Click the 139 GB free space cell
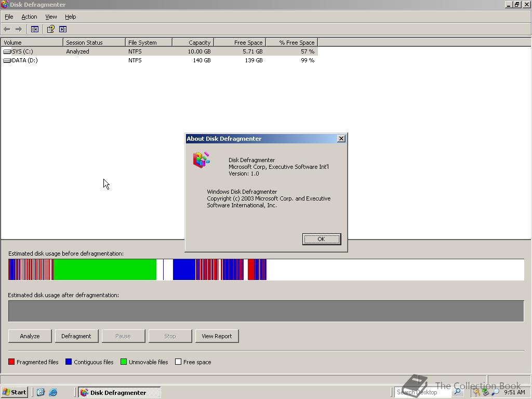 coord(254,60)
